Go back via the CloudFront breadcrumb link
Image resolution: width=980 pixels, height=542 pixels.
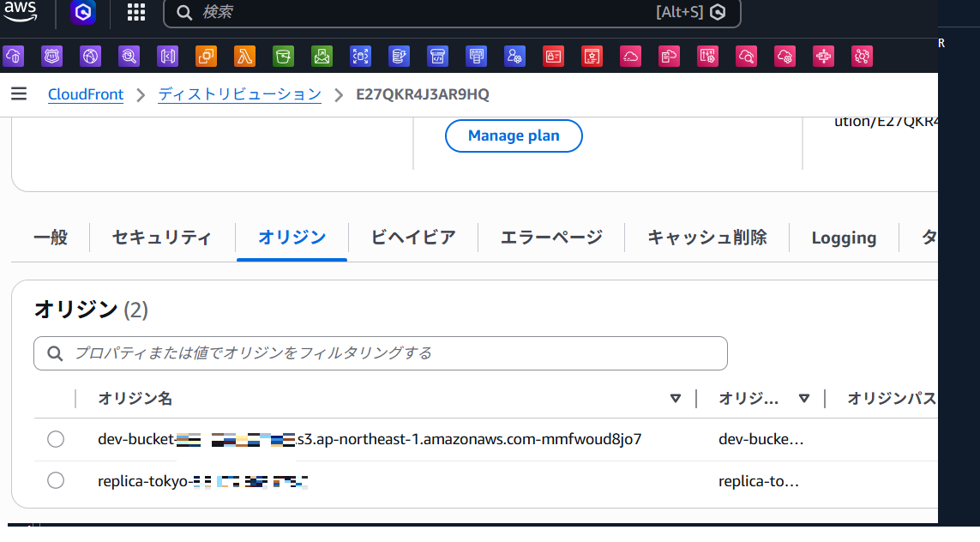tap(85, 94)
